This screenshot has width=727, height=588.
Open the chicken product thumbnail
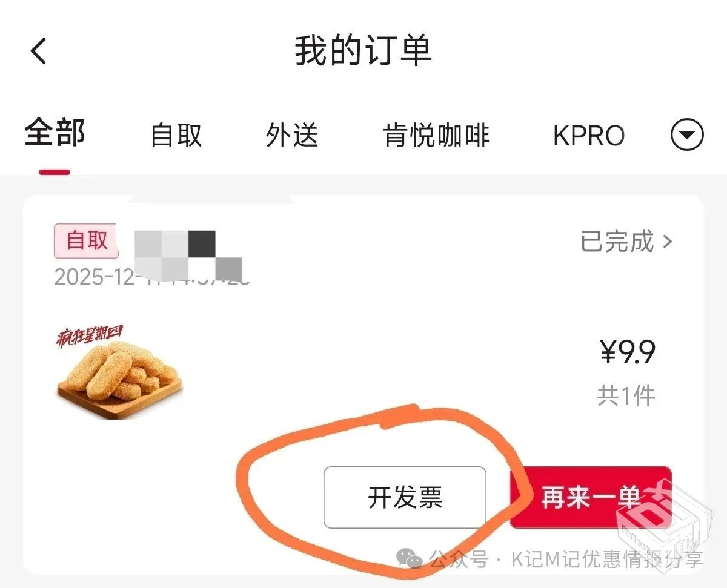(119, 372)
